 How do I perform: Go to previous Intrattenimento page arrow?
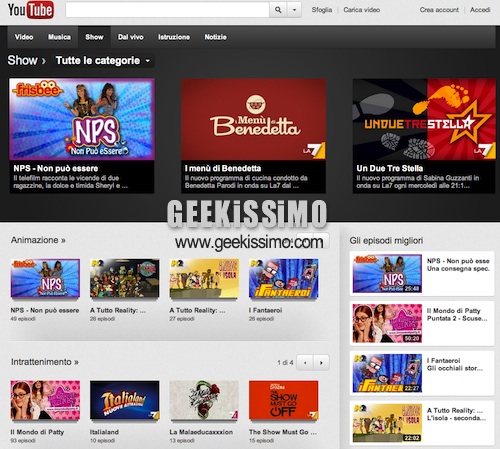click(x=305, y=363)
